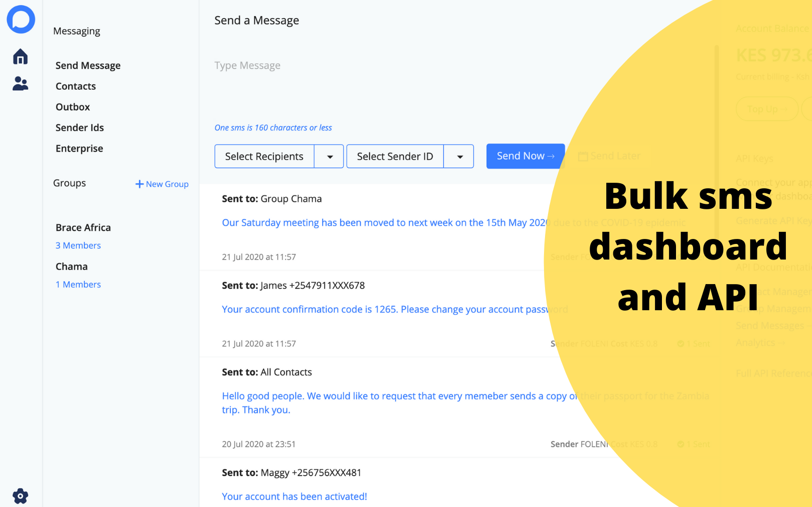
Task: Open settings gear icon at bottom left
Action: [x=20, y=496]
